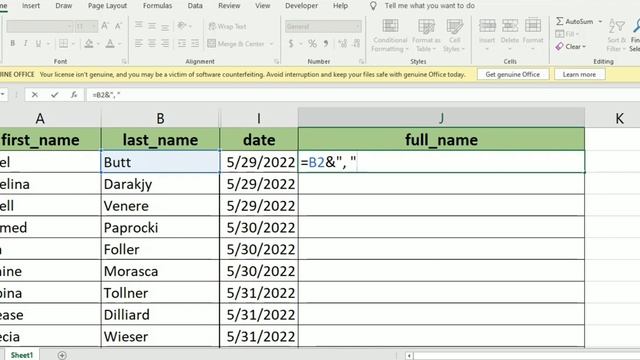
Task: Open Insert Function fx dialog
Action: 73,95
